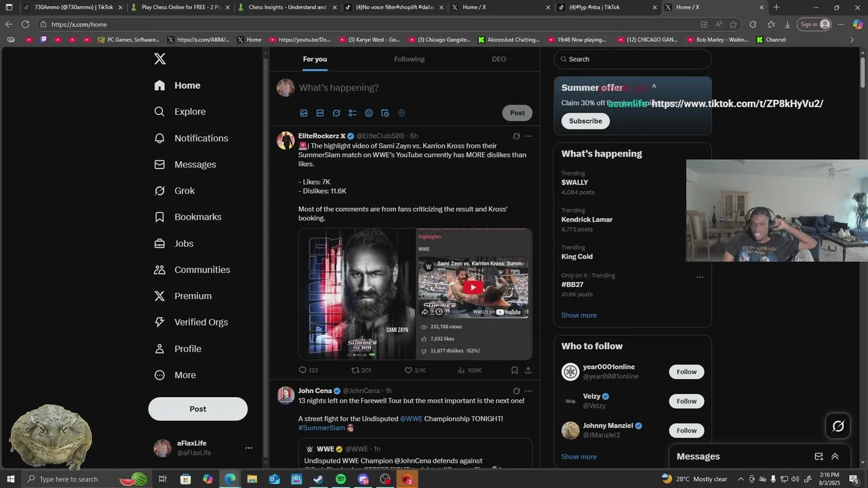Open Profile in the sidebar
Screen dimensions: 868x488
click(177, 349)
